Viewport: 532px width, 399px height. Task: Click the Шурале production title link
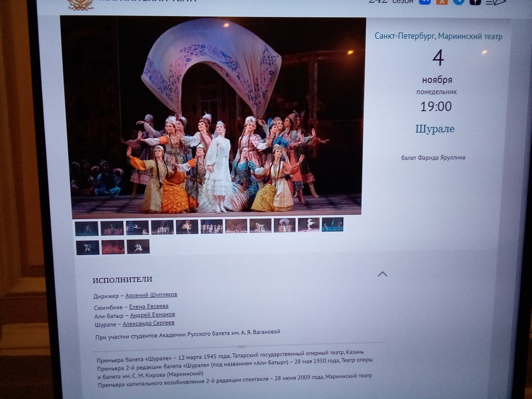coord(435,129)
